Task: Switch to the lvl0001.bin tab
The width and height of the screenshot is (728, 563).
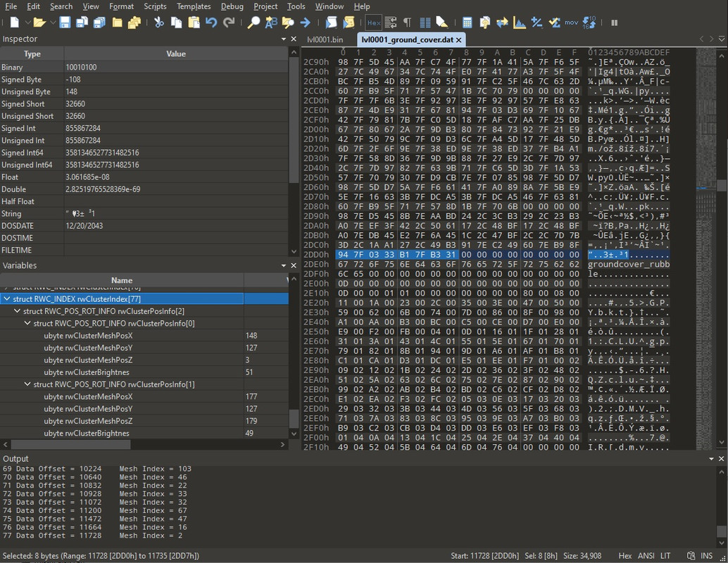Action: point(325,39)
